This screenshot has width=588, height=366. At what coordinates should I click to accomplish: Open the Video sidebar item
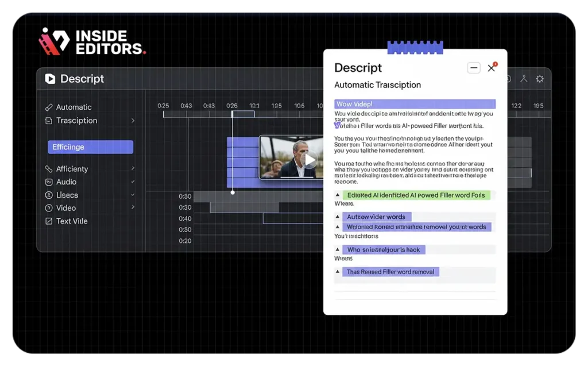pos(66,208)
